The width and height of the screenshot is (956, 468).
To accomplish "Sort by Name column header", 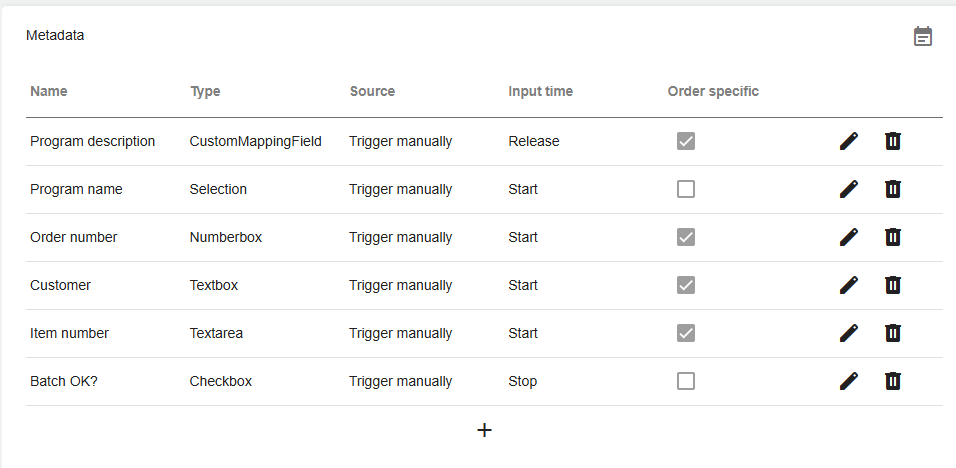I will click(49, 91).
